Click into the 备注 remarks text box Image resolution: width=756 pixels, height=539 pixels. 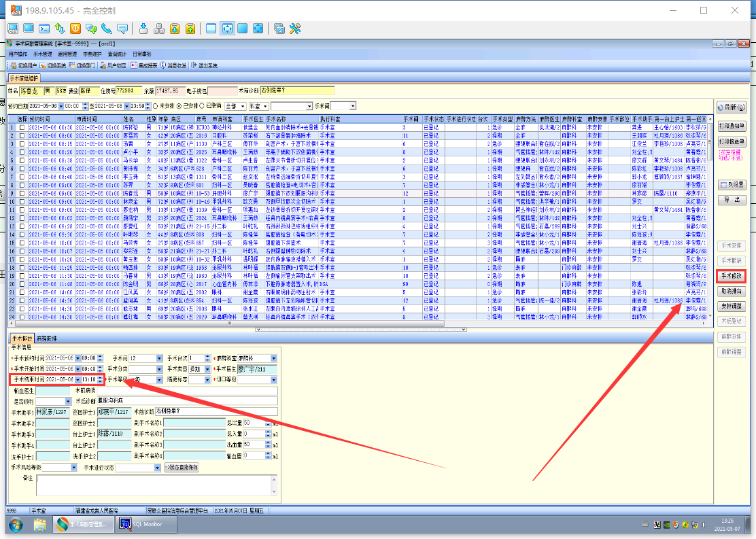click(x=156, y=485)
